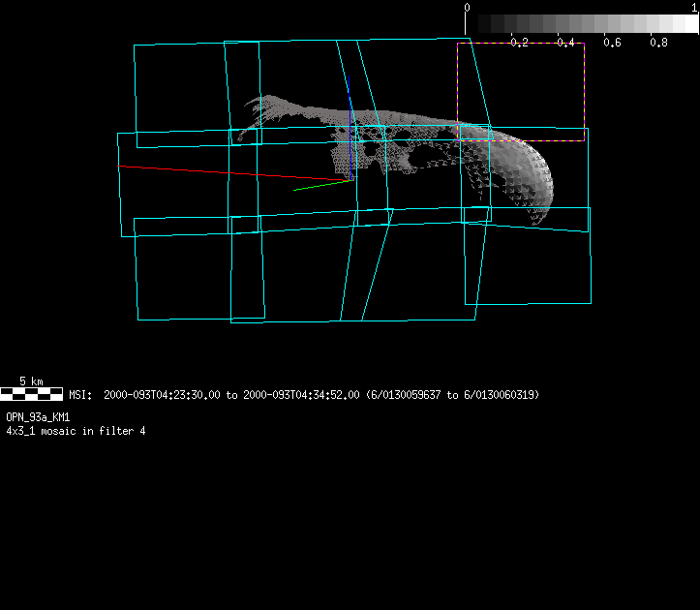This screenshot has width=700, height=610.
Task: Click the MSI start time 2000-093T04:23:30.00
Action: tap(163, 395)
